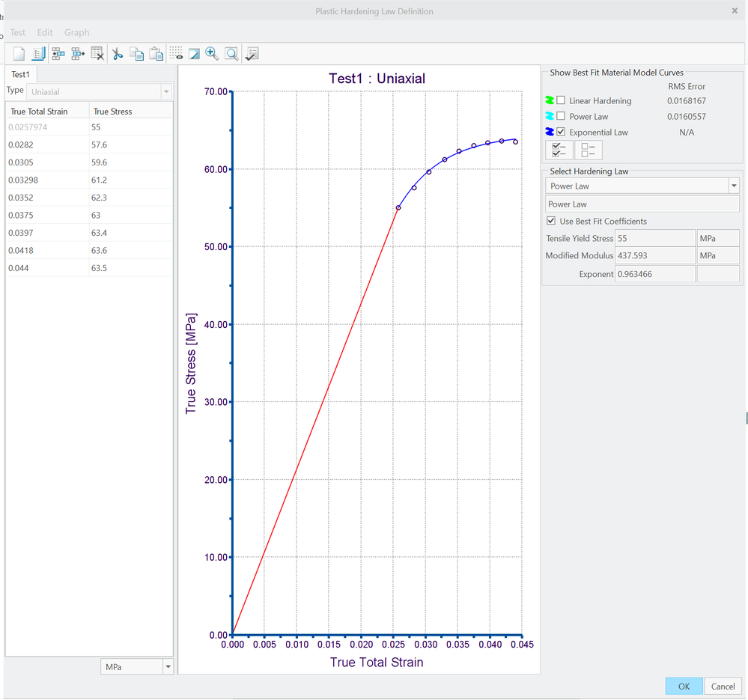Select the Test1 tab
The width and height of the screenshot is (748, 700).
click(21, 74)
